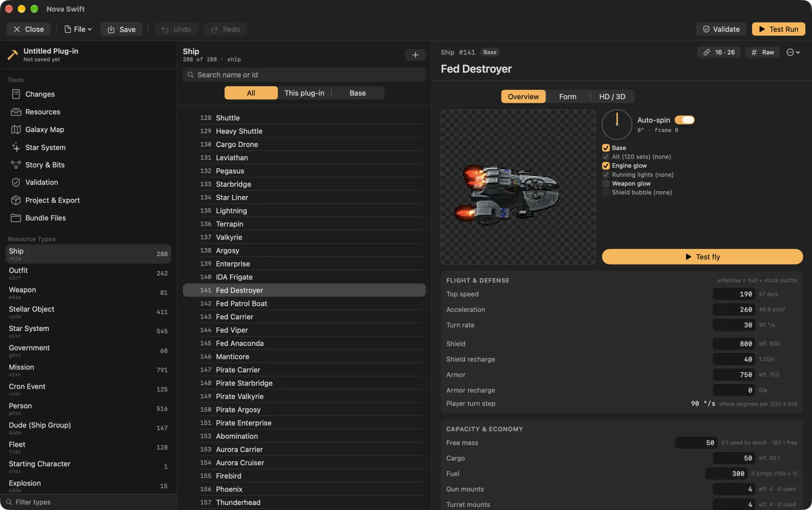The image size is (812, 510).
Task: Click the Test fly button
Action: pyautogui.click(x=702, y=257)
